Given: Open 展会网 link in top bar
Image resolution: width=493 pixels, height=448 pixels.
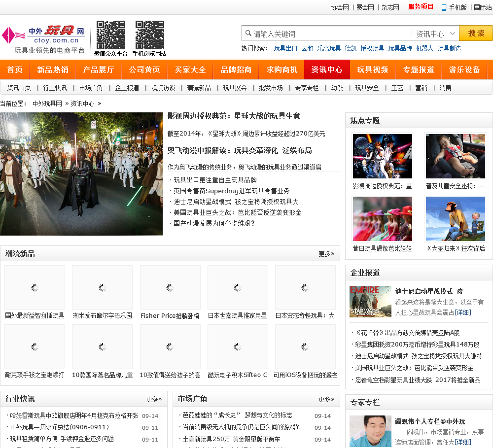Looking at the screenshot, I should pyautogui.click(x=365, y=7).
